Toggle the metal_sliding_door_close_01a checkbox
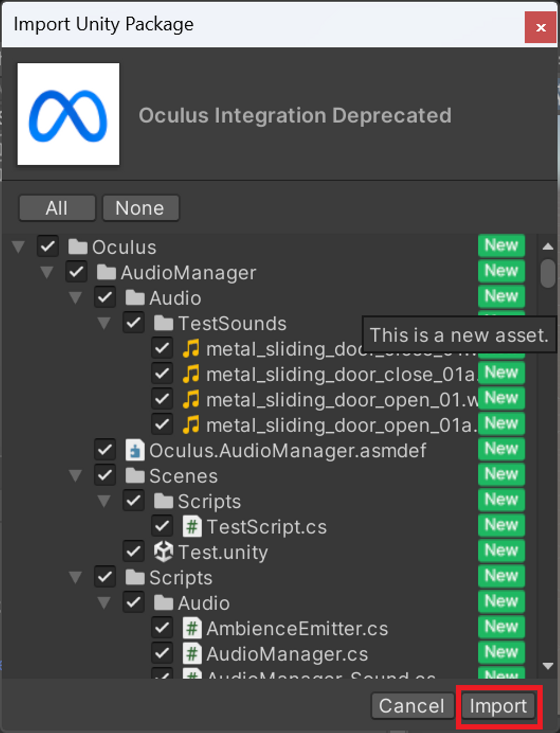 pos(162,374)
